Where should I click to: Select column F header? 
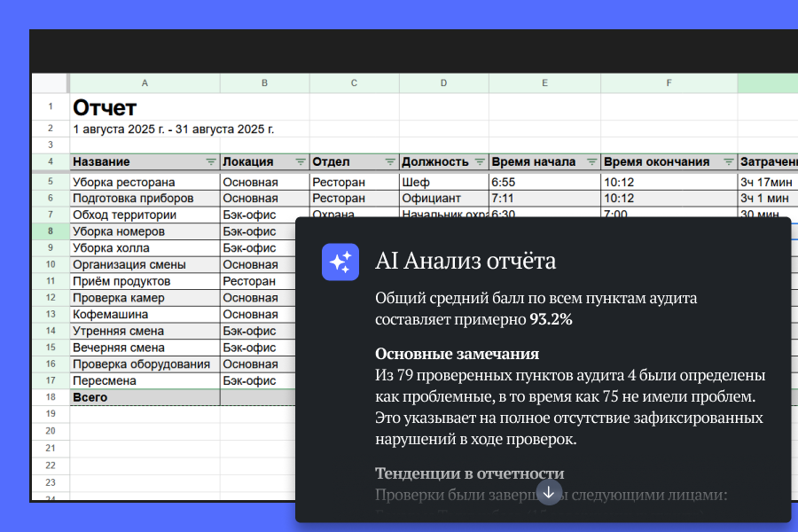pyautogui.click(x=669, y=82)
